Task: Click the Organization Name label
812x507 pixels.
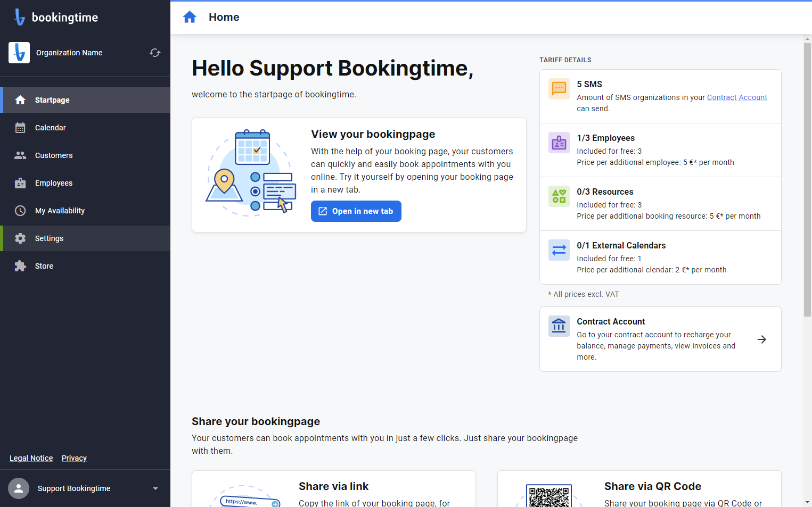Action: pos(69,53)
